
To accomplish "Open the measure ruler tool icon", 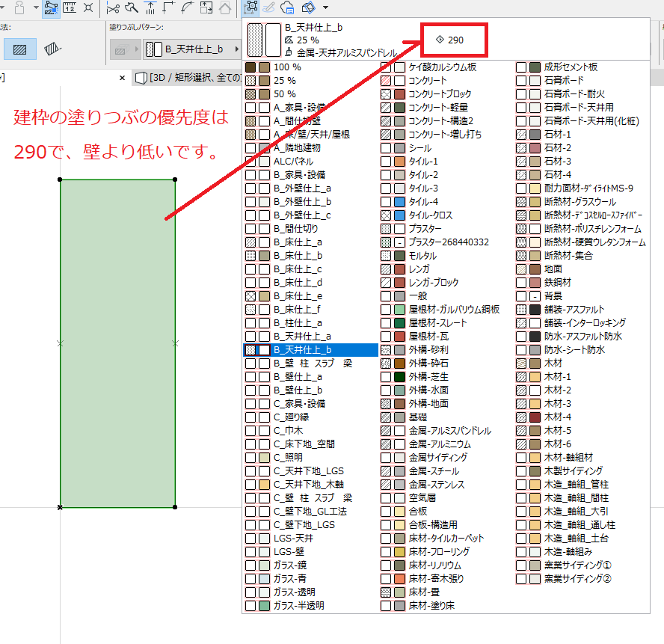I will click(x=70, y=7).
